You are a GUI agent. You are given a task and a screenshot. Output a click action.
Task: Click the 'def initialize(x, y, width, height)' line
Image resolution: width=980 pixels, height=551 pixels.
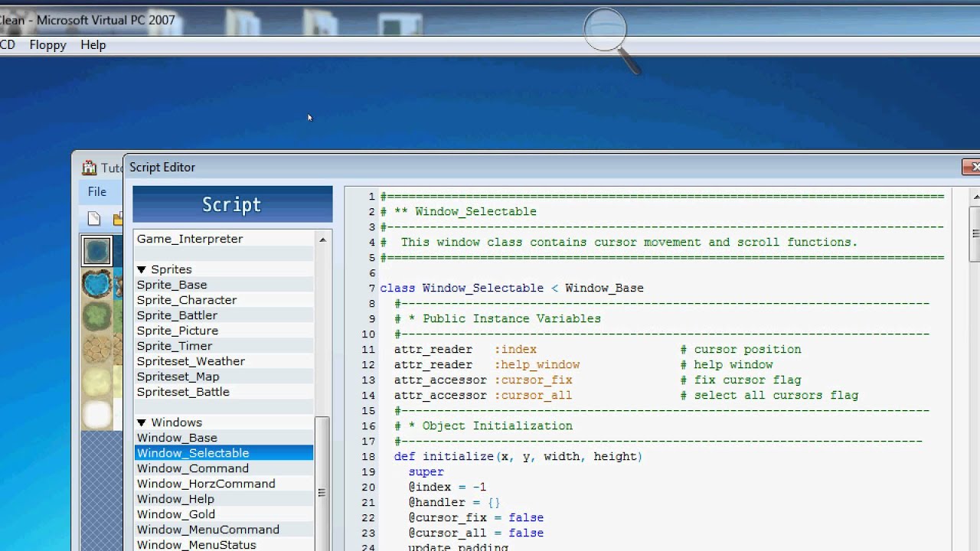[x=518, y=456]
